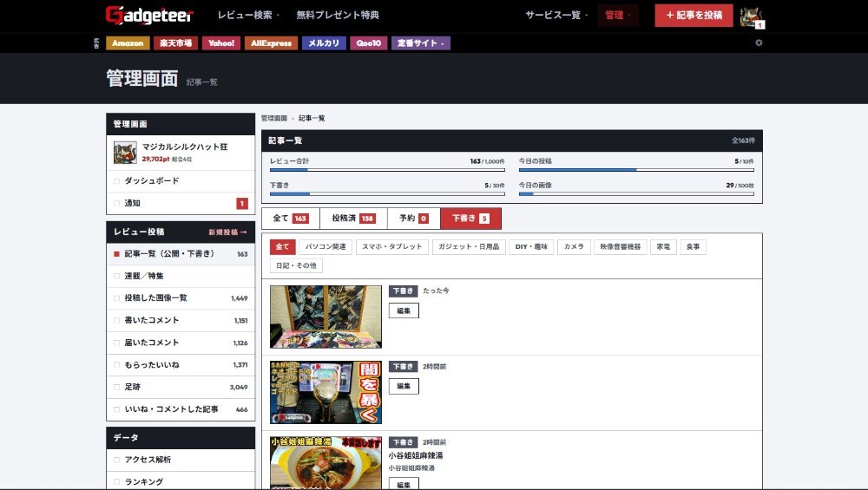Click the レビュー合計 progress bar
Screen dimensions: 868x490
387,170
